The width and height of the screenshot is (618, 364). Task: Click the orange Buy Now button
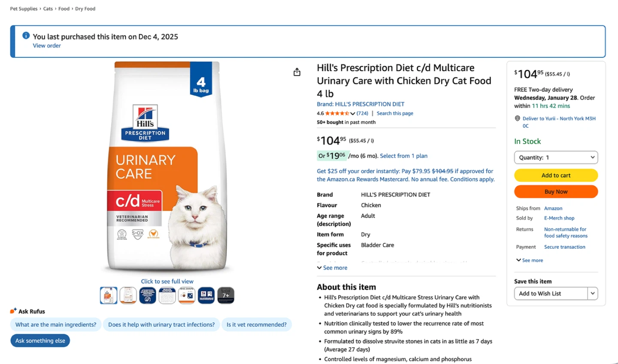tap(556, 192)
